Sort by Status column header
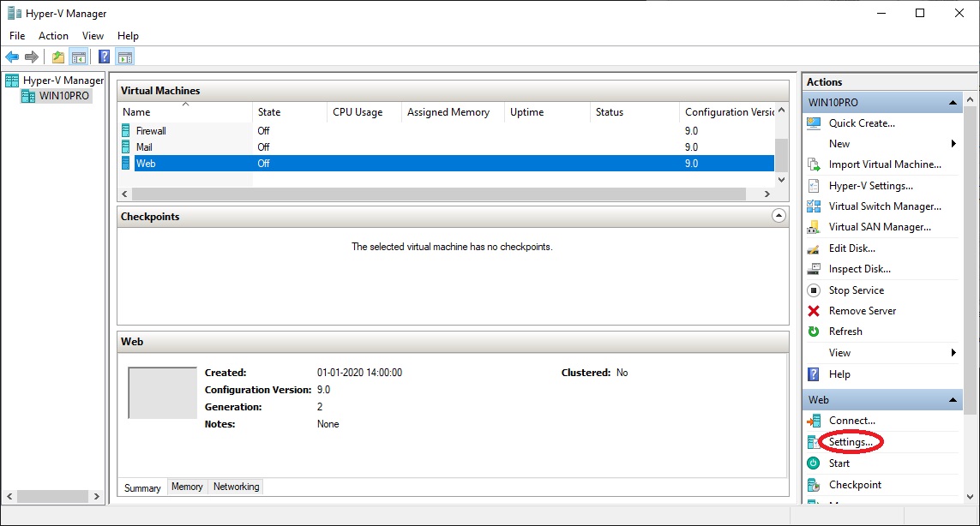Image resolution: width=980 pixels, height=526 pixels. pos(634,112)
